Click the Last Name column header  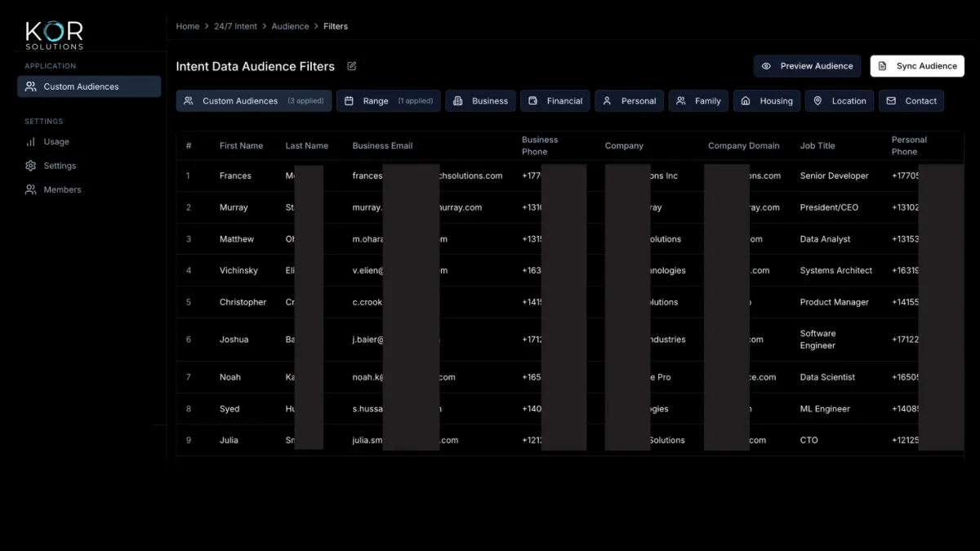pos(306,145)
